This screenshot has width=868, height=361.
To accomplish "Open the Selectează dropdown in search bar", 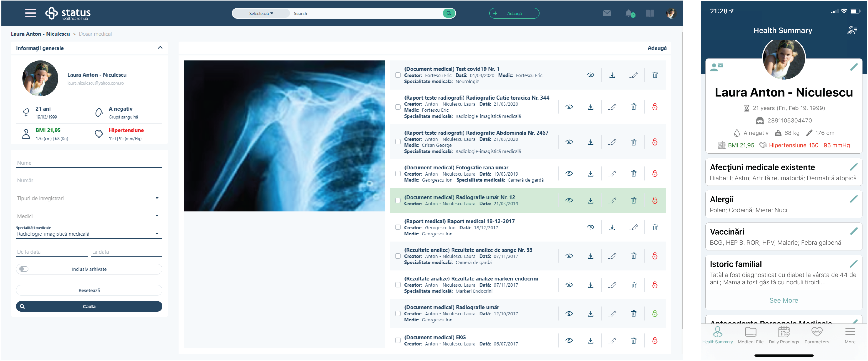I will click(x=261, y=13).
